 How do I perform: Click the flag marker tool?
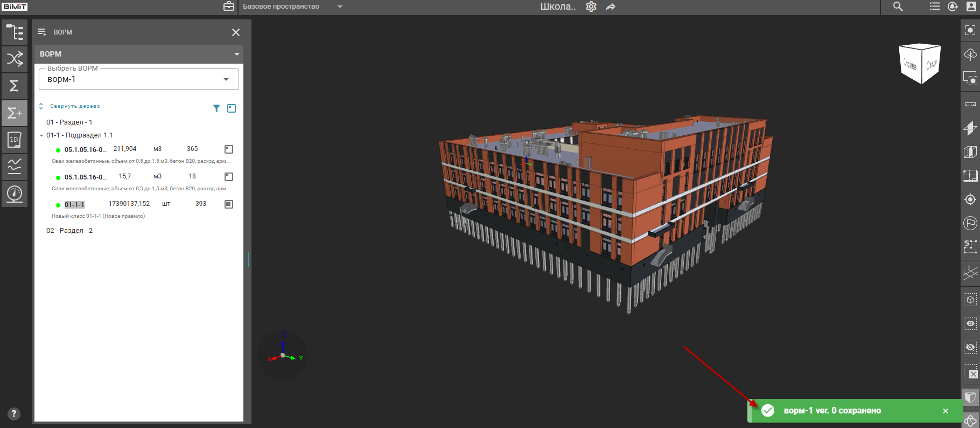(x=970, y=223)
